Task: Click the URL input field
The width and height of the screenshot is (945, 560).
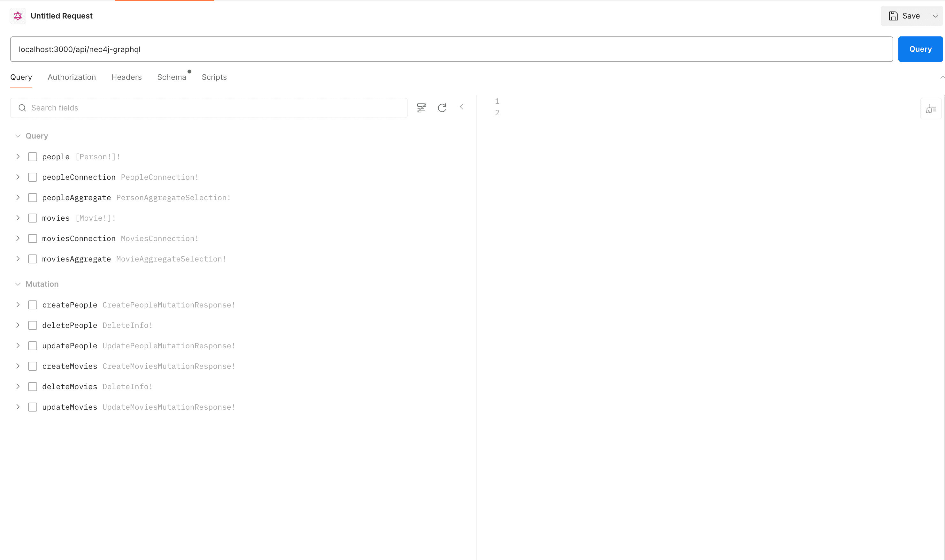Action: coord(451,49)
